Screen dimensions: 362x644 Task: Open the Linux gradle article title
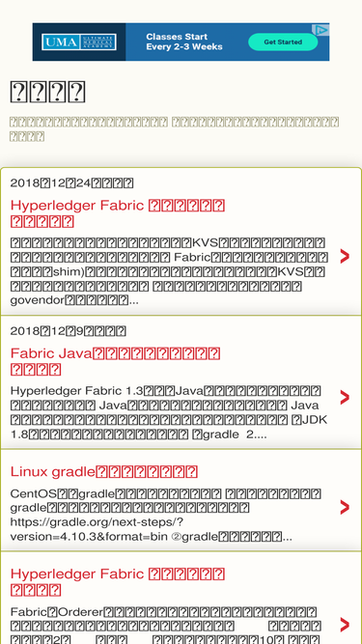[x=104, y=471]
